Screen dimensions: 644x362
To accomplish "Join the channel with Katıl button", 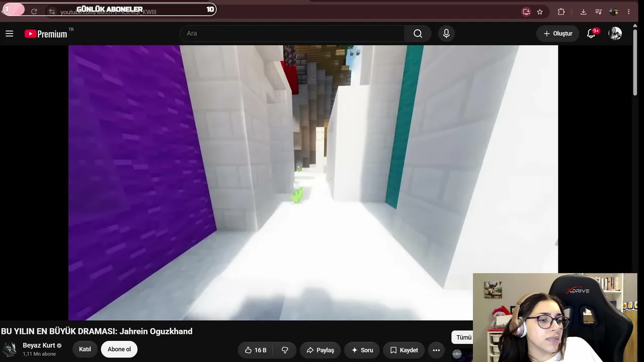I will coord(85,349).
